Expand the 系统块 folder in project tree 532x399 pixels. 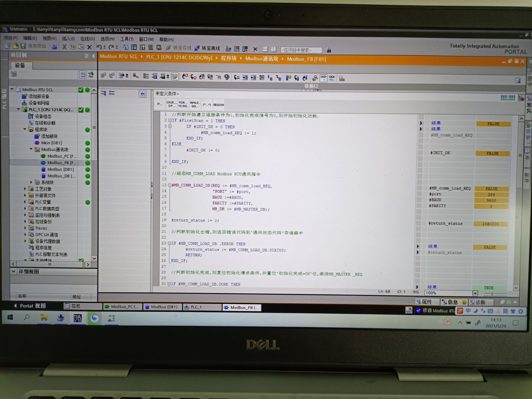click(x=31, y=182)
